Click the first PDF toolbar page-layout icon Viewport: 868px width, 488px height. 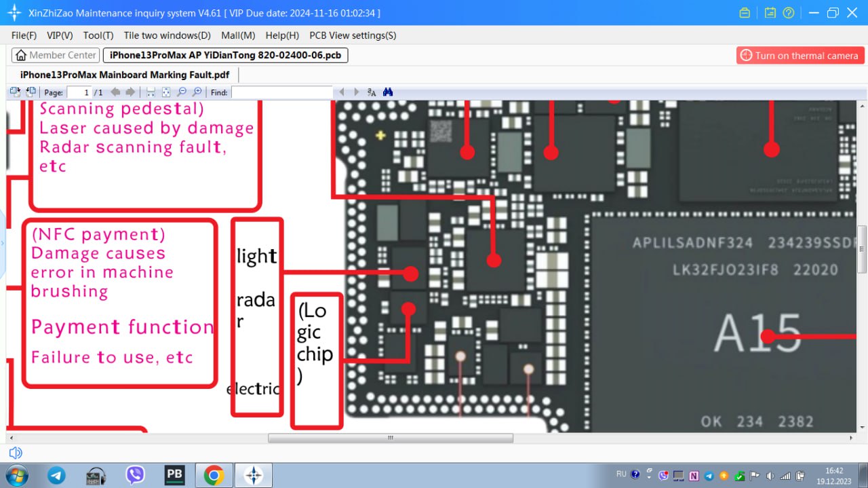click(x=15, y=92)
